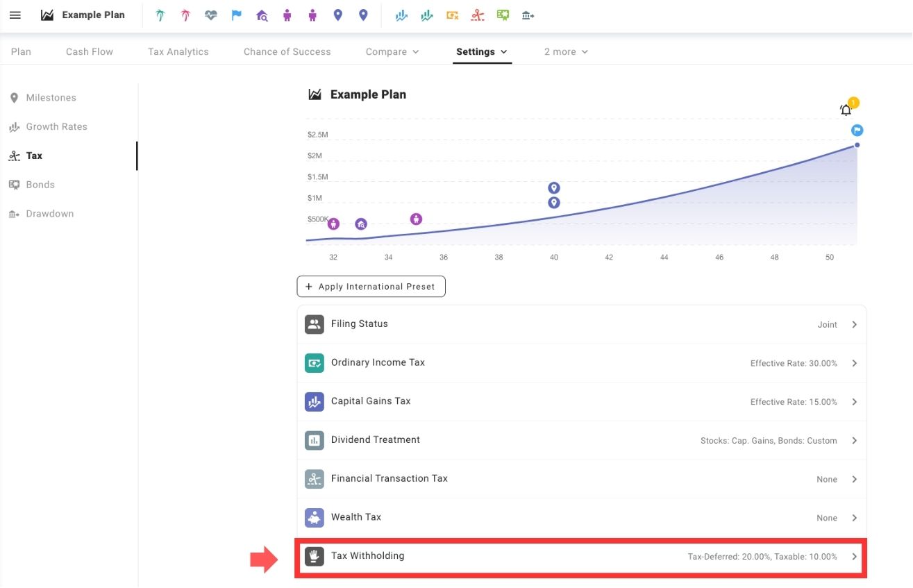The height and width of the screenshot is (588, 913).
Task: Click the house search icon in toolbar
Action: click(262, 15)
